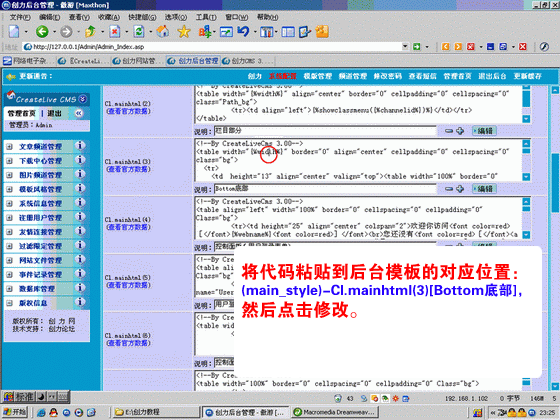Click the 编辑 button beside 栏目部分
Image resolution: width=560 pixels, height=420 pixels.
point(484,131)
